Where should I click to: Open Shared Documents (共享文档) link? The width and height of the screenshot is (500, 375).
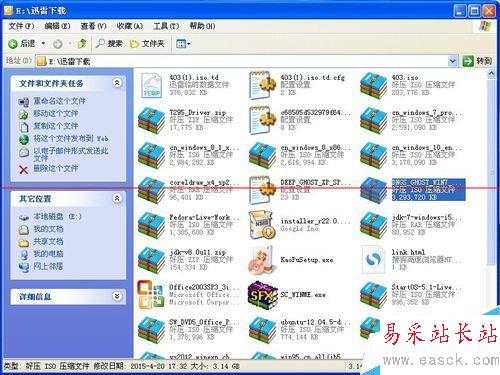48,241
